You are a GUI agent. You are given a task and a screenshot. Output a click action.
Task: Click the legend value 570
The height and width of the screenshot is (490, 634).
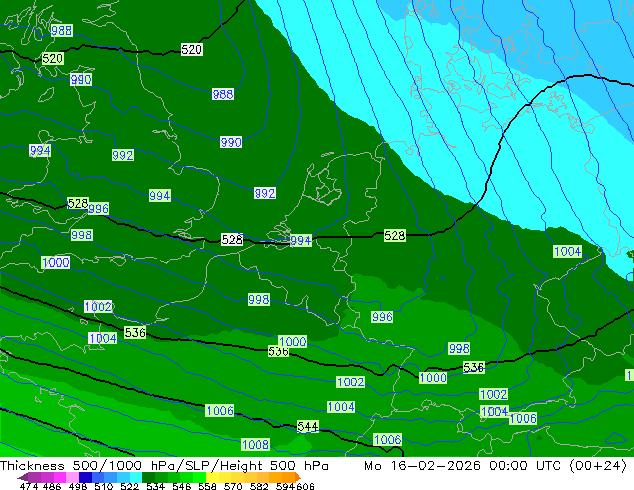[x=233, y=486]
